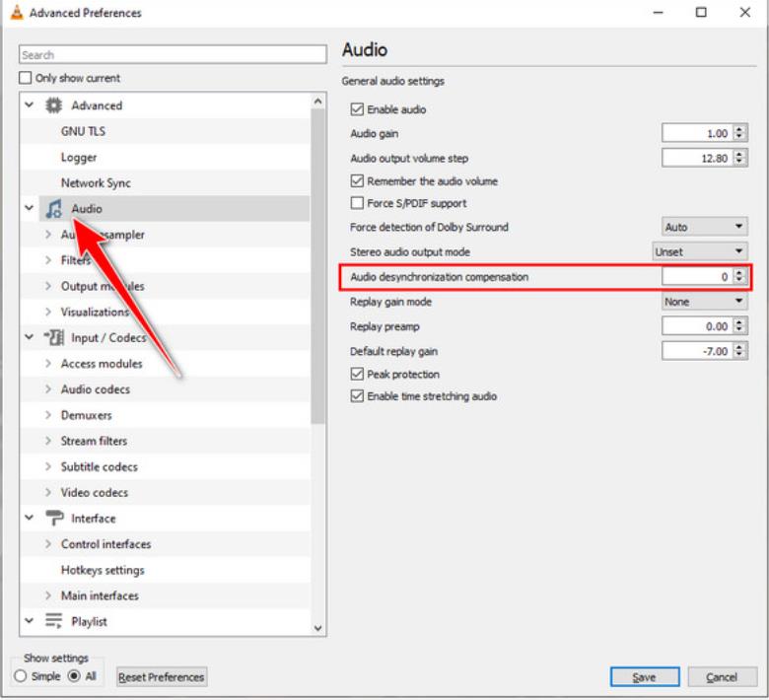Screen dimensions: 769x700
Task: Collapse the Playlist tree section
Action: coord(30,621)
